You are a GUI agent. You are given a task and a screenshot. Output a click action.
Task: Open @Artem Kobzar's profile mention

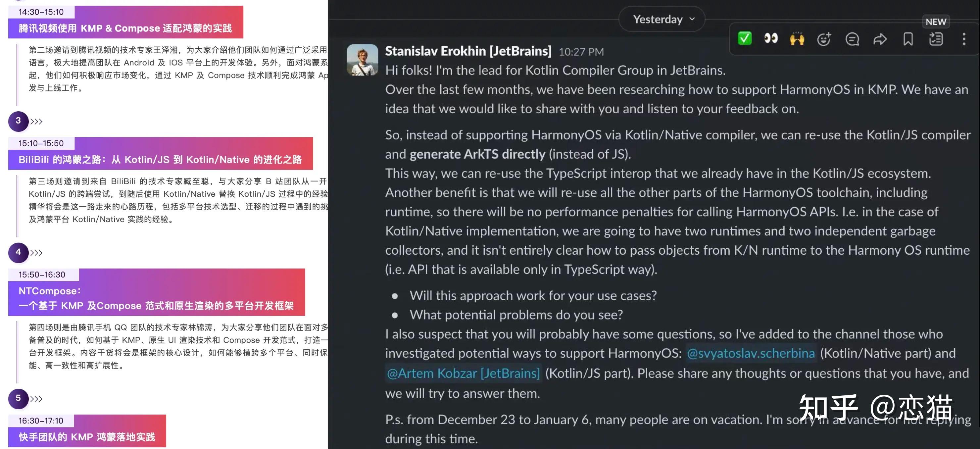coord(462,373)
